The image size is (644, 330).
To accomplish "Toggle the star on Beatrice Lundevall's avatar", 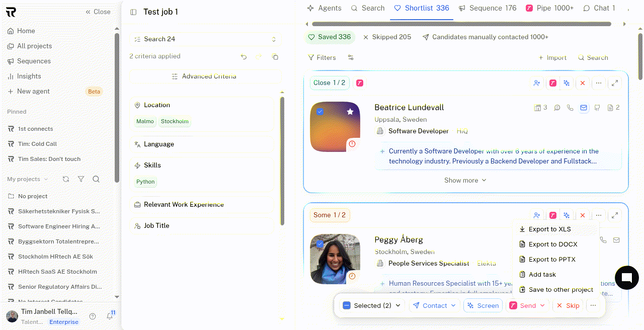I will pyautogui.click(x=350, y=112).
